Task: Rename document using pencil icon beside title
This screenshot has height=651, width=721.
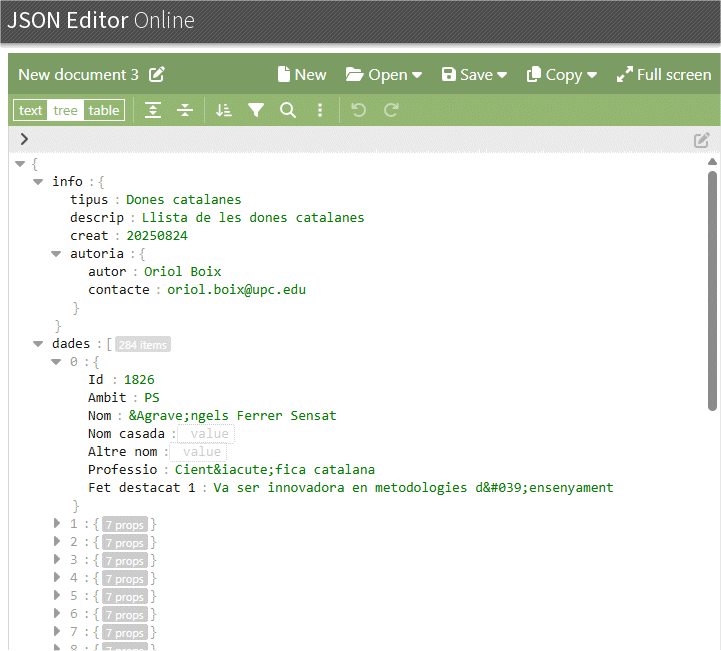Action: tap(156, 74)
